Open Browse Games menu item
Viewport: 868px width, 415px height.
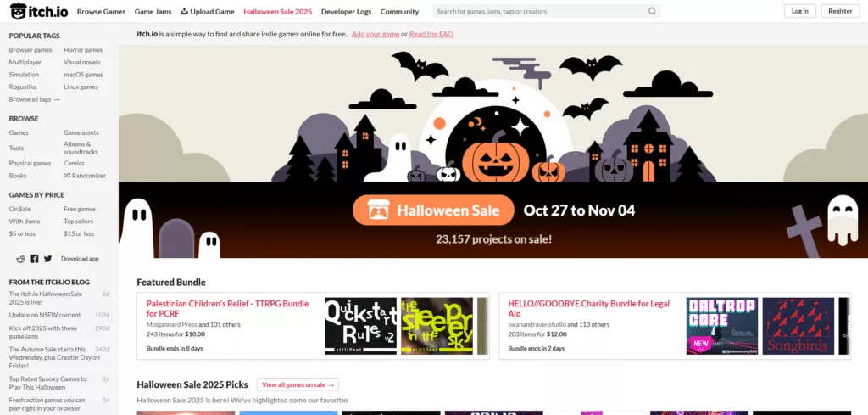pyautogui.click(x=102, y=12)
